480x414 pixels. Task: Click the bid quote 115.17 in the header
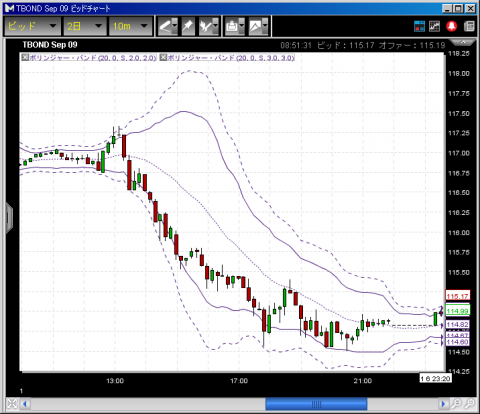(362, 46)
